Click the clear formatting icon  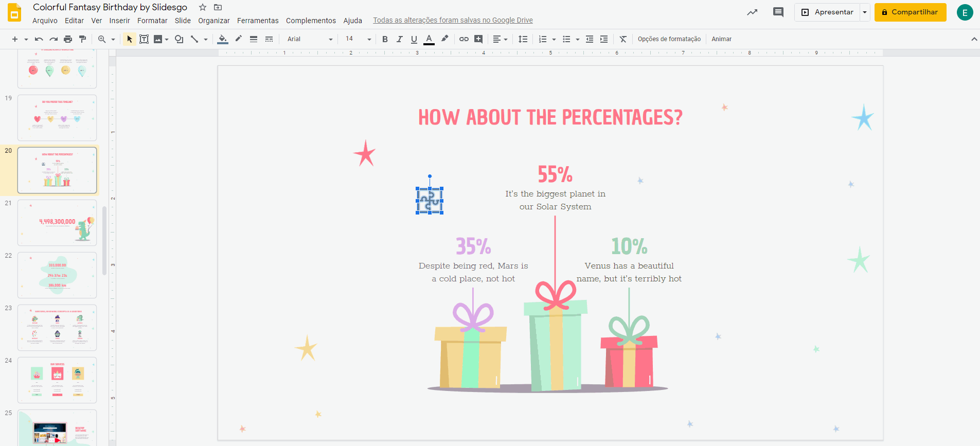point(623,39)
